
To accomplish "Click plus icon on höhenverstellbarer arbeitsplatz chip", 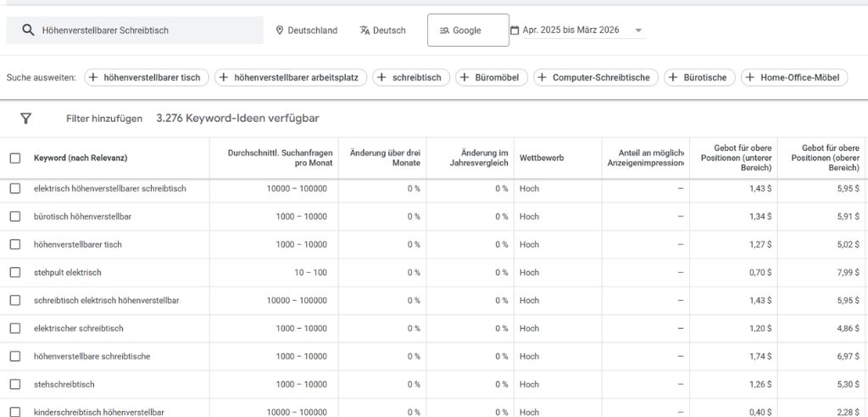I will 224,77.
